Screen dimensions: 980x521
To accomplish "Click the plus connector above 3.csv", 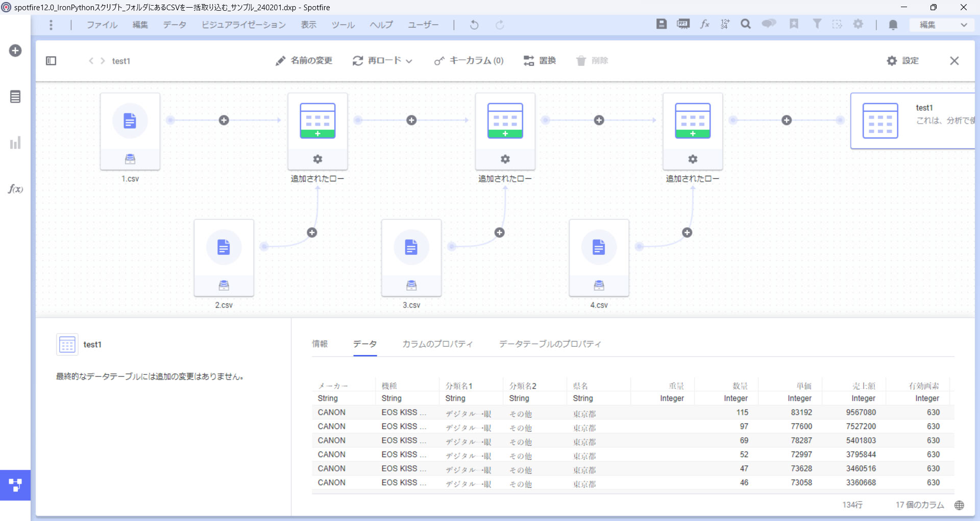I will (x=500, y=232).
